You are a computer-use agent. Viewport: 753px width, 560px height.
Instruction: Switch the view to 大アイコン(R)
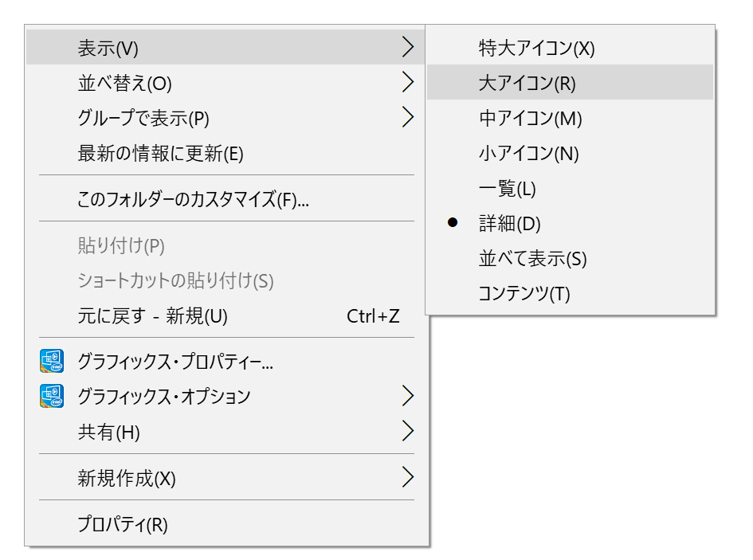[x=570, y=82]
